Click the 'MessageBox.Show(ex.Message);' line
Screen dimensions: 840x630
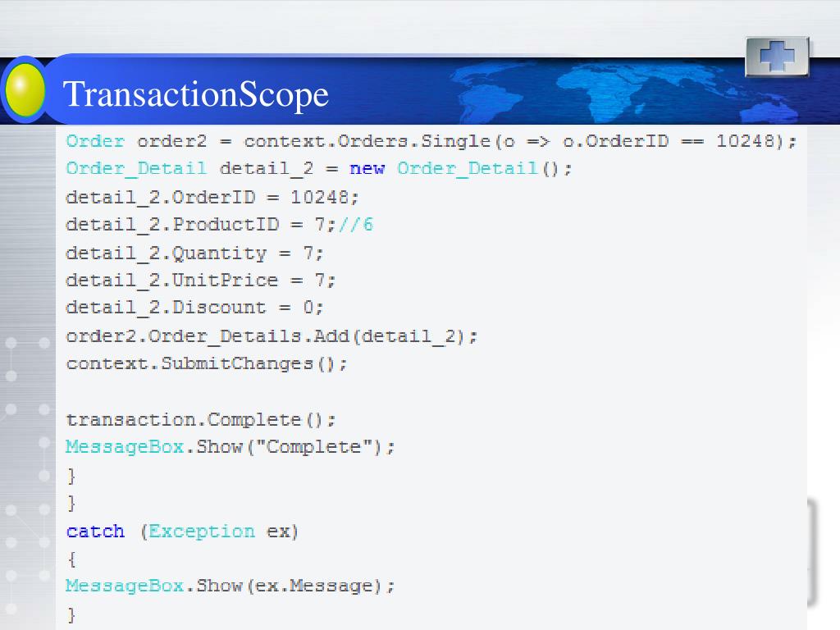(230, 586)
